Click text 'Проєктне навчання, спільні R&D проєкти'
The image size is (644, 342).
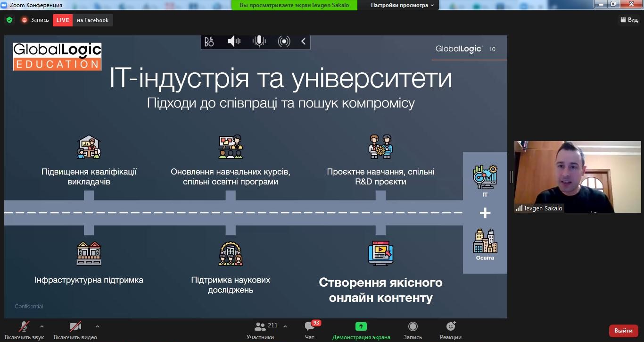pyautogui.click(x=380, y=176)
